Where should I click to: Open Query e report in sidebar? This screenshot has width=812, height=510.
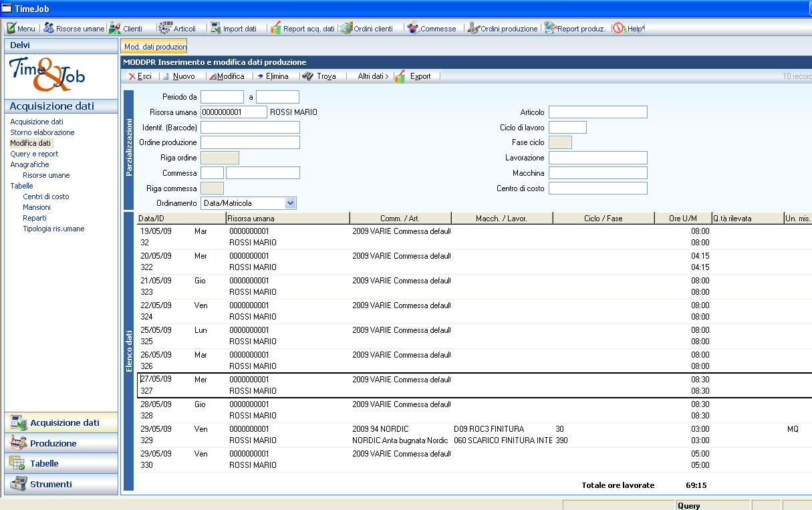click(34, 154)
